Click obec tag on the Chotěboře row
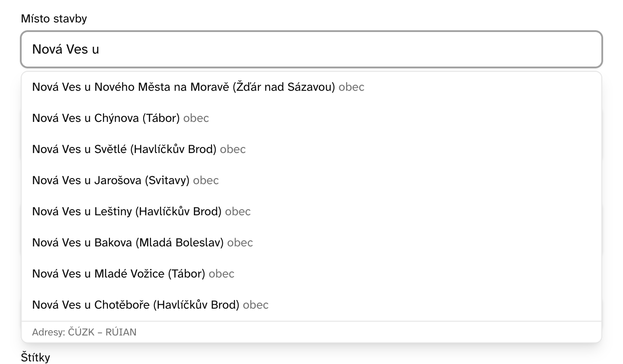 256,305
